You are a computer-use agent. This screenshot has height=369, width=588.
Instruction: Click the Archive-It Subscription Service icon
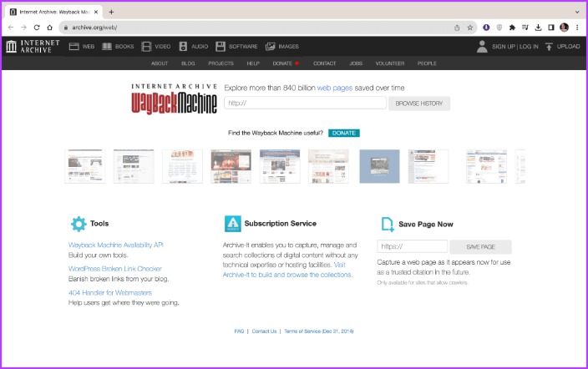[233, 224]
